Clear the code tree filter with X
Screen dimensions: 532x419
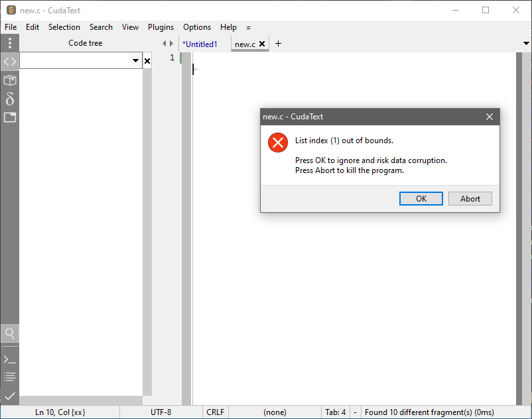point(147,61)
